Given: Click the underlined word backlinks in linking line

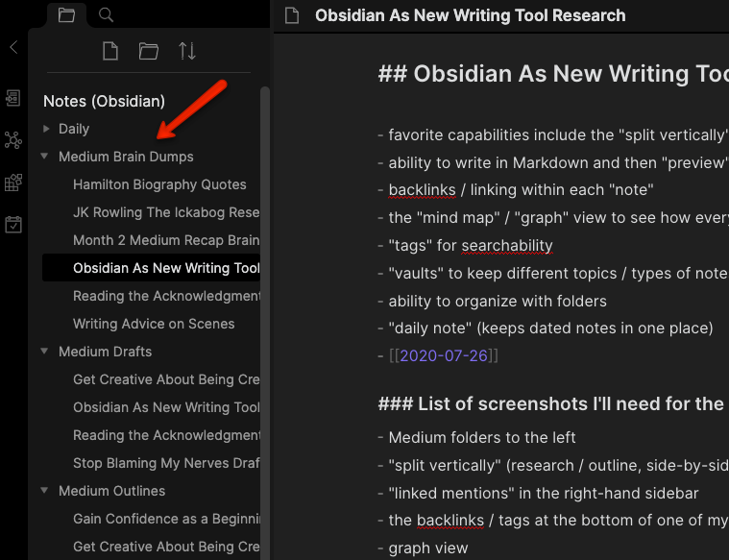Looking at the screenshot, I should pos(423,190).
